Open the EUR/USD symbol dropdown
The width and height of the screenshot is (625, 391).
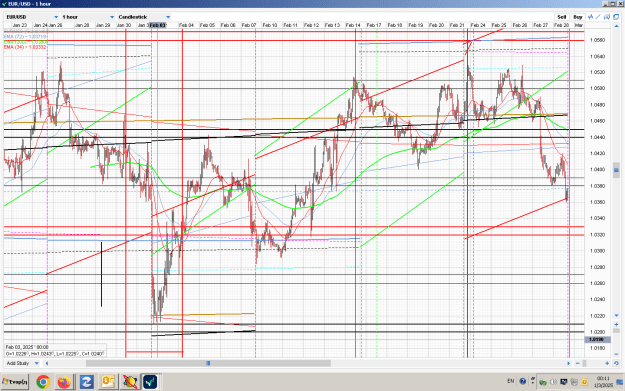tap(32, 17)
